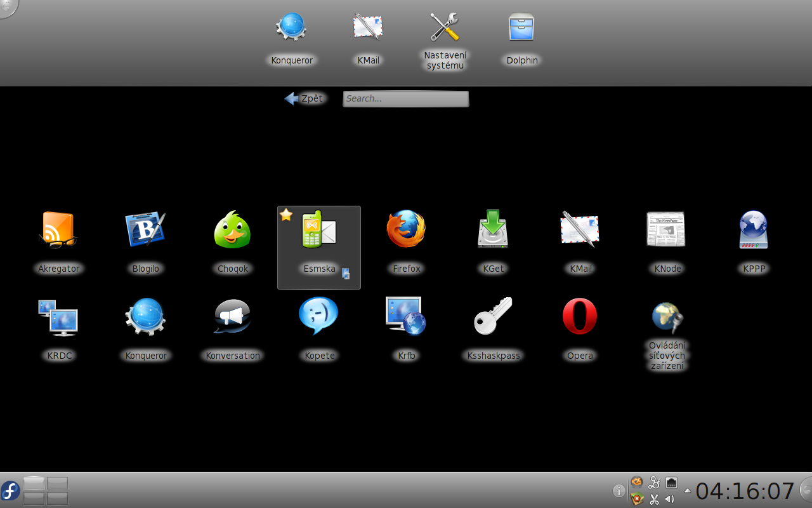
Task: Open the panel toolbox at right edge
Action: pos(806,490)
